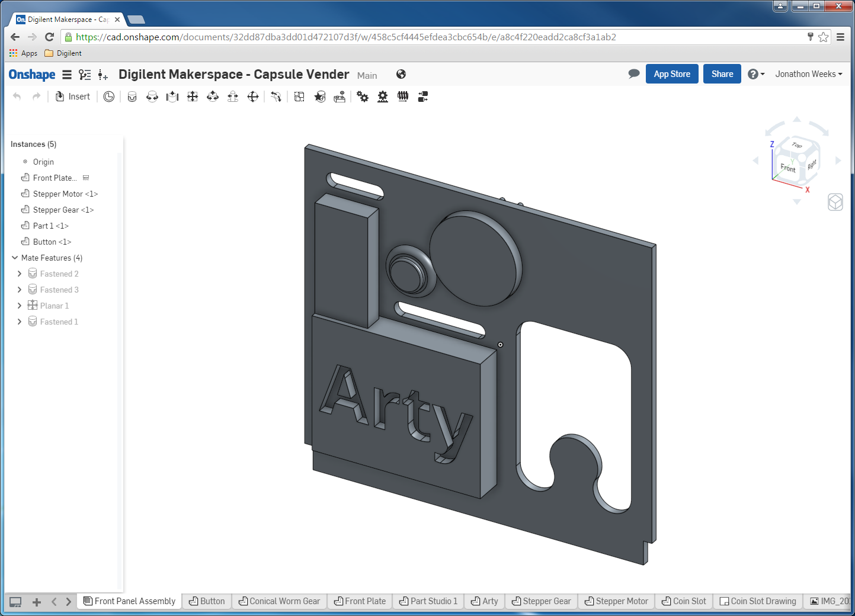Switch to the Stepper Gear tab
855x616 pixels.
coord(542,601)
